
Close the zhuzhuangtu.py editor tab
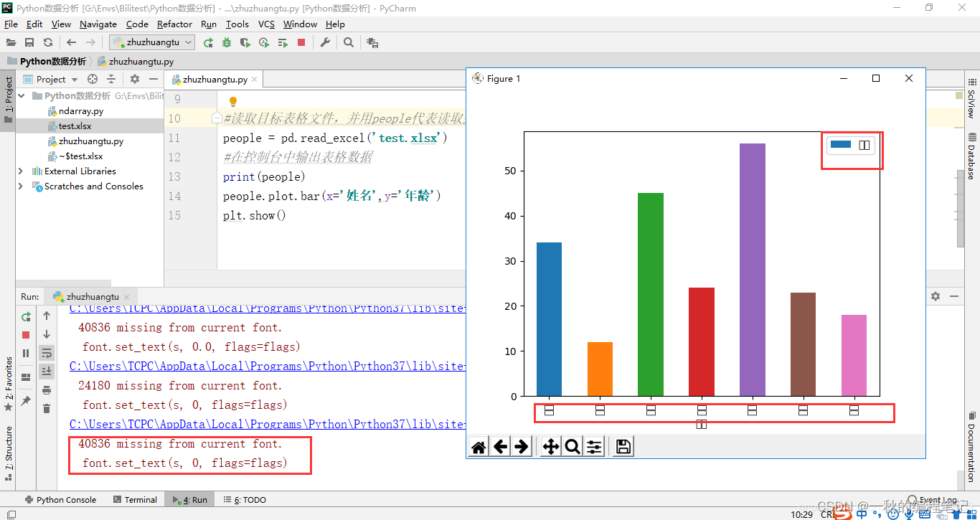(x=255, y=80)
